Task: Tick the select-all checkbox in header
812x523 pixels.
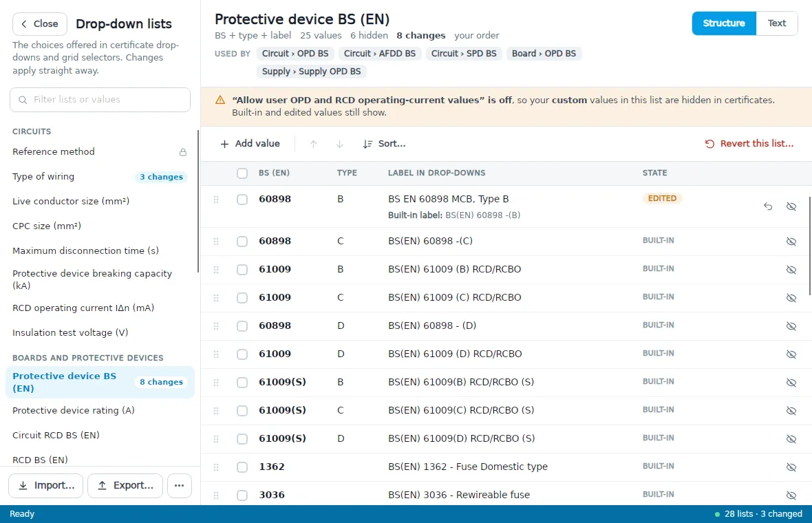Action: pyautogui.click(x=242, y=173)
